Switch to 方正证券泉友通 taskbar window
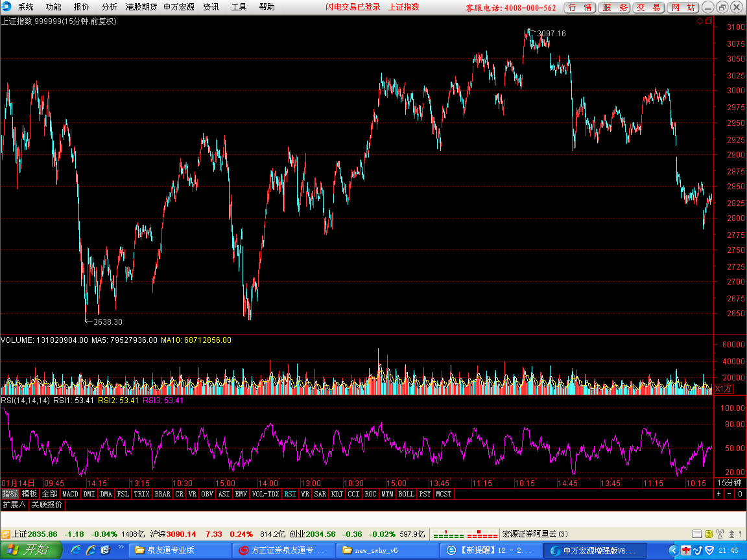Image resolution: width=747 pixels, height=560 pixels. 283,550
